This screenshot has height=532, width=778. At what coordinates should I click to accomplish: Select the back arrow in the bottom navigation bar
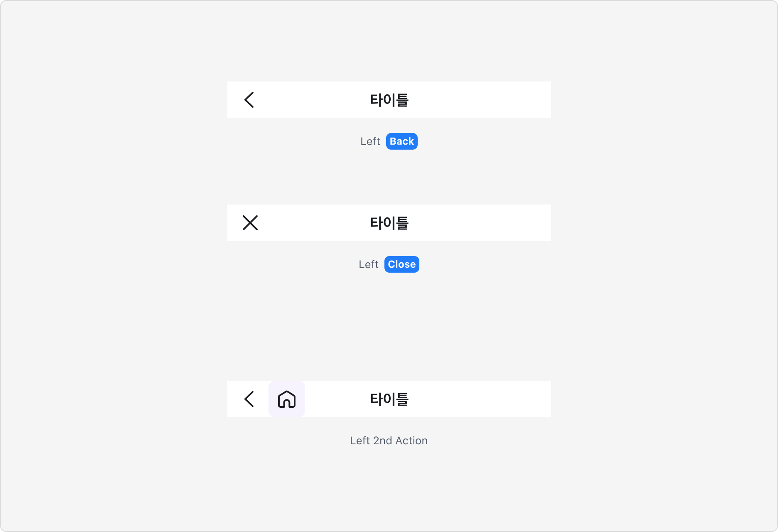pos(249,399)
